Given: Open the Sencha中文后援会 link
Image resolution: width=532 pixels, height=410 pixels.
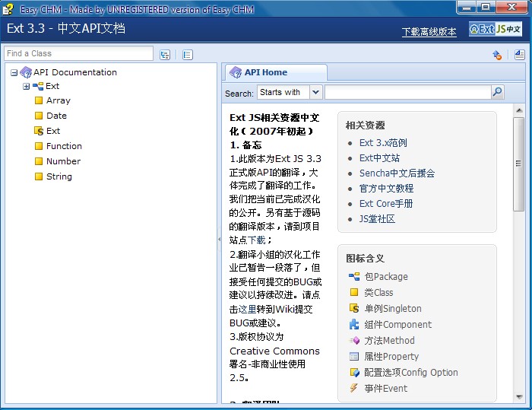Looking at the screenshot, I should pyautogui.click(x=397, y=173).
